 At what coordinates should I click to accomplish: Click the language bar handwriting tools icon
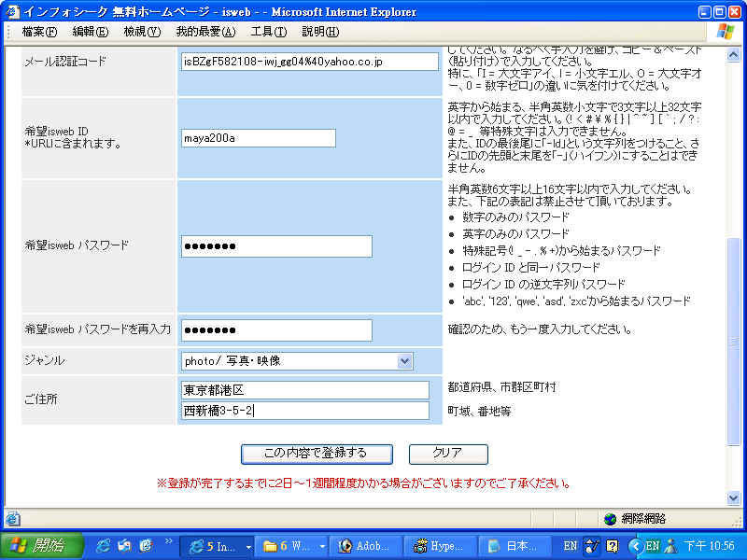(x=592, y=546)
